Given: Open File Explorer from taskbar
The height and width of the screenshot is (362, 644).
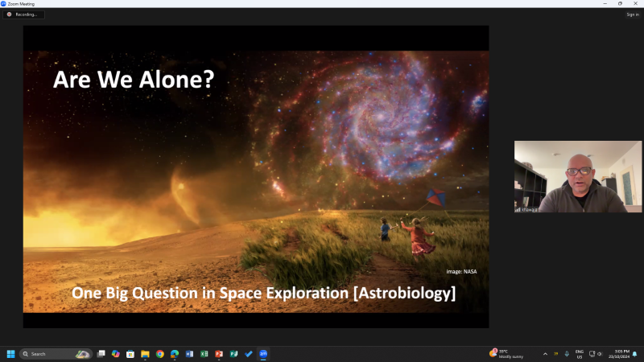Looking at the screenshot, I should [145, 354].
